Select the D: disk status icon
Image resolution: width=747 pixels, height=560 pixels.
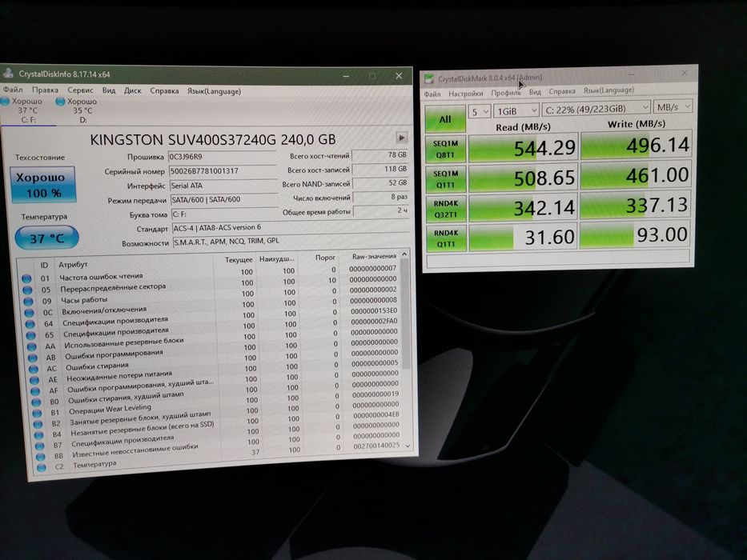point(60,101)
